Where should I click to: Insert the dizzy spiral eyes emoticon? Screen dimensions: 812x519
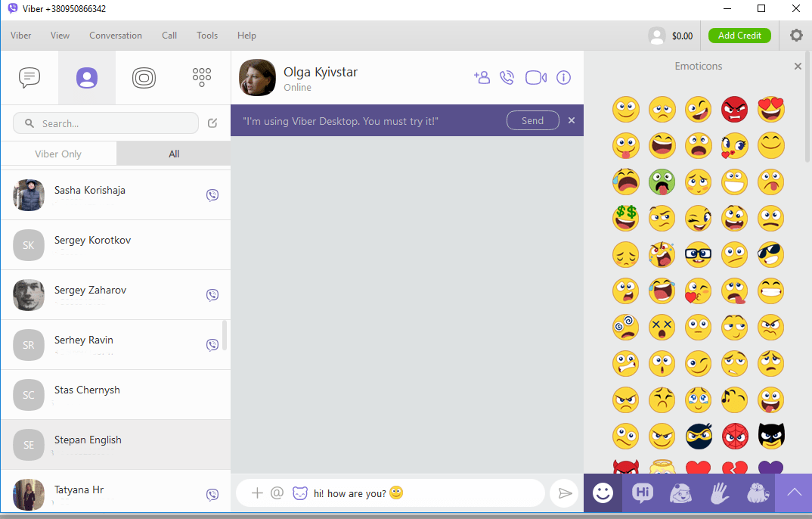pos(625,327)
